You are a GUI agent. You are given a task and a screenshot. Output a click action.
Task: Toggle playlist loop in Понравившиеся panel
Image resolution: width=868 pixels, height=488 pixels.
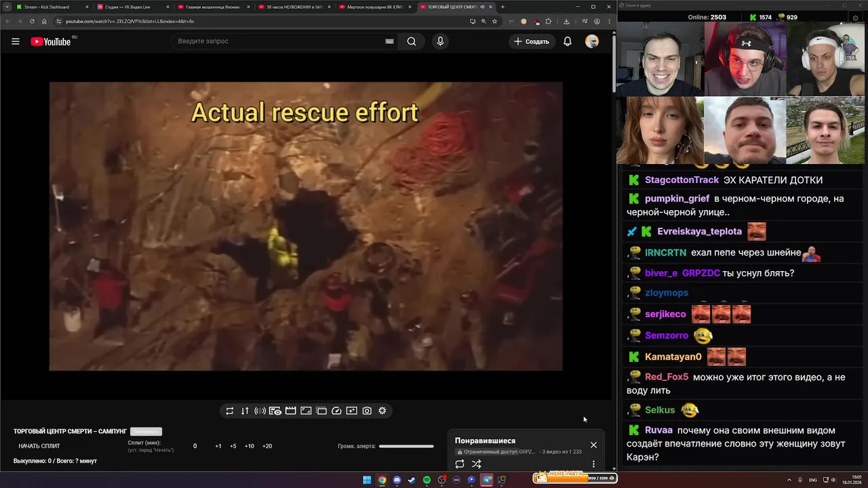point(460,464)
